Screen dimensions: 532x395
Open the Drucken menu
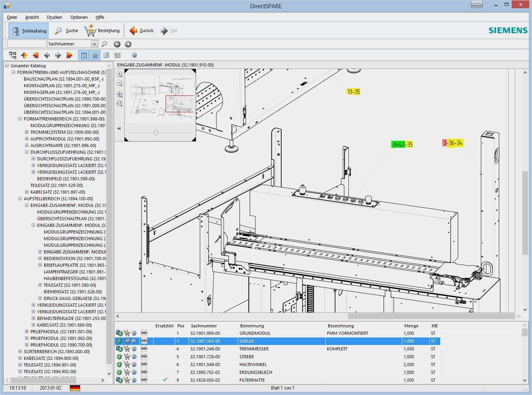coord(55,17)
